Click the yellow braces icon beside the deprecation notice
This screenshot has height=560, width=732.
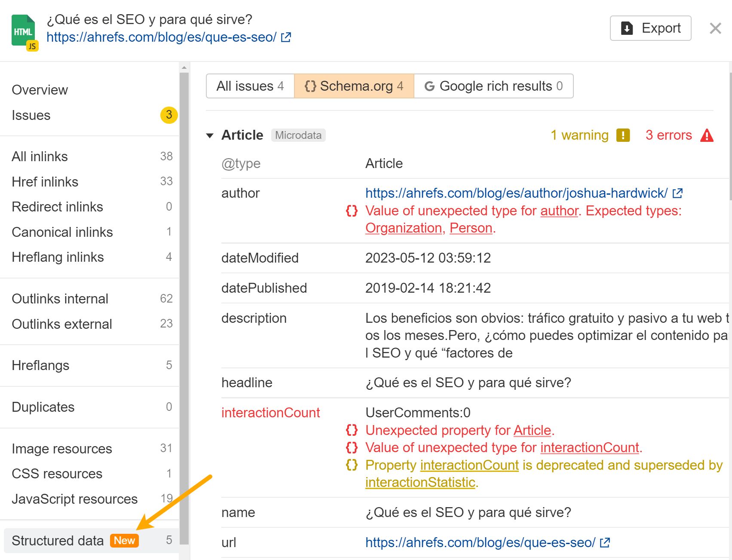coord(352,465)
